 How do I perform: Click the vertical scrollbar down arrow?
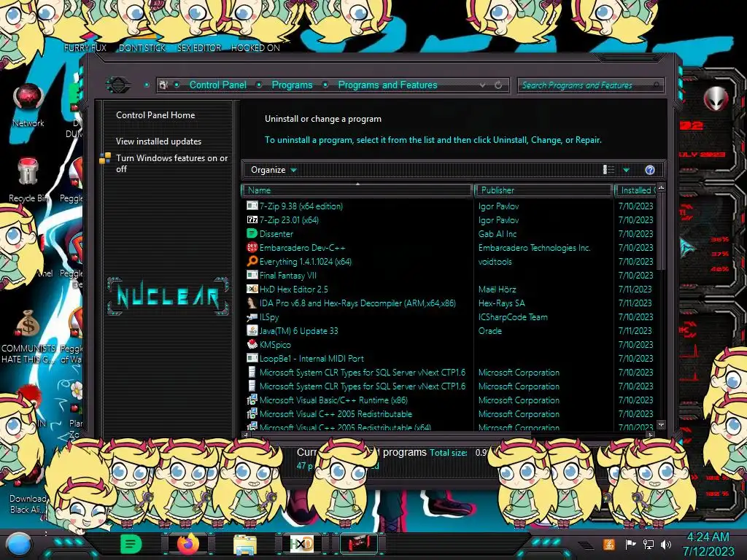(x=661, y=424)
